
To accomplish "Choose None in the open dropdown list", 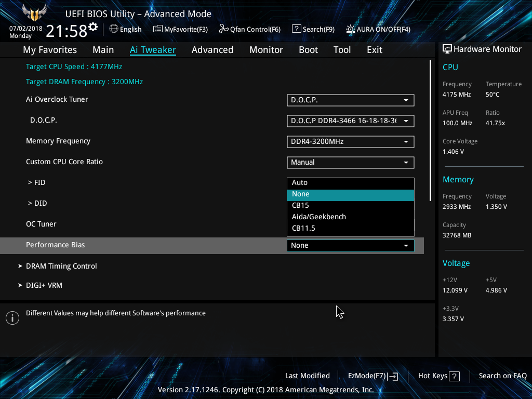I will pyautogui.click(x=351, y=195).
